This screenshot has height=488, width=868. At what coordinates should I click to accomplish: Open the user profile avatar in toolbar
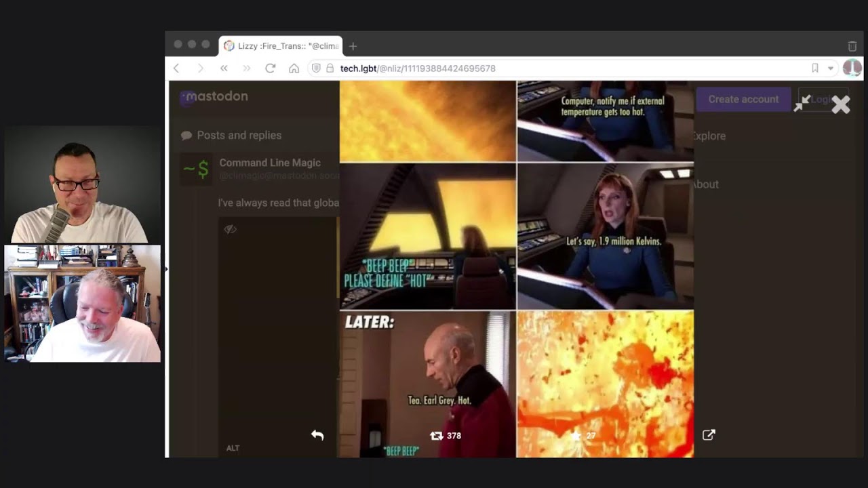(x=852, y=68)
